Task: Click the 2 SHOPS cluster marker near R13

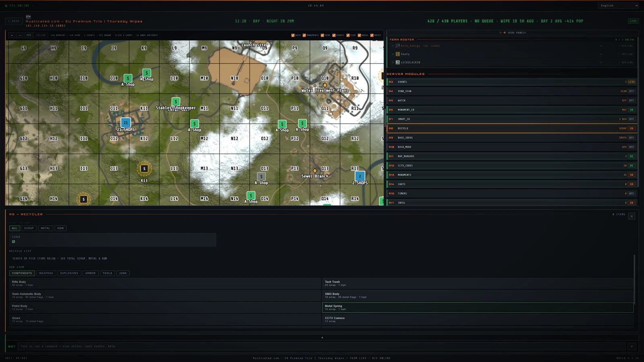Action: pyautogui.click(x=360, y=176)
